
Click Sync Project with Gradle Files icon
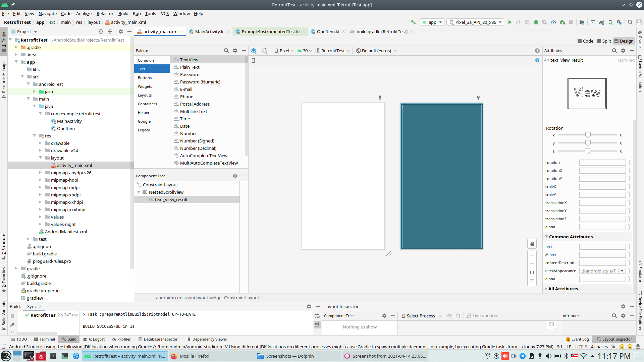602,22
